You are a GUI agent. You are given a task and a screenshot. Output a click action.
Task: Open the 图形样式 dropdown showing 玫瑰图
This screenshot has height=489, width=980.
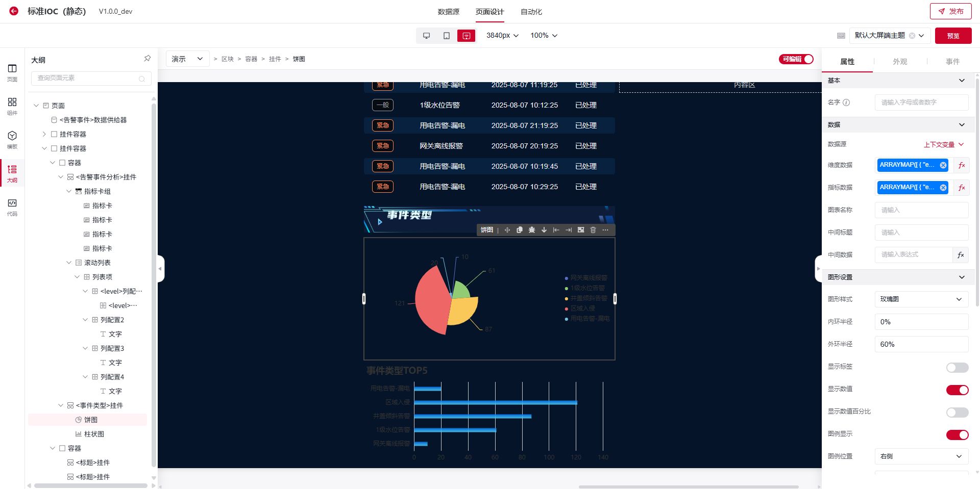(x=921, y=299)
